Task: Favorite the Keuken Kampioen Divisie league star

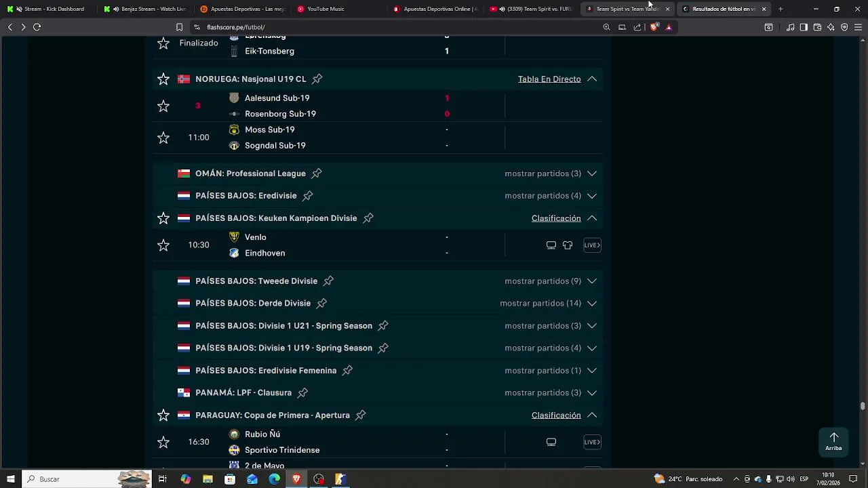Action: (x=163, y=218)
